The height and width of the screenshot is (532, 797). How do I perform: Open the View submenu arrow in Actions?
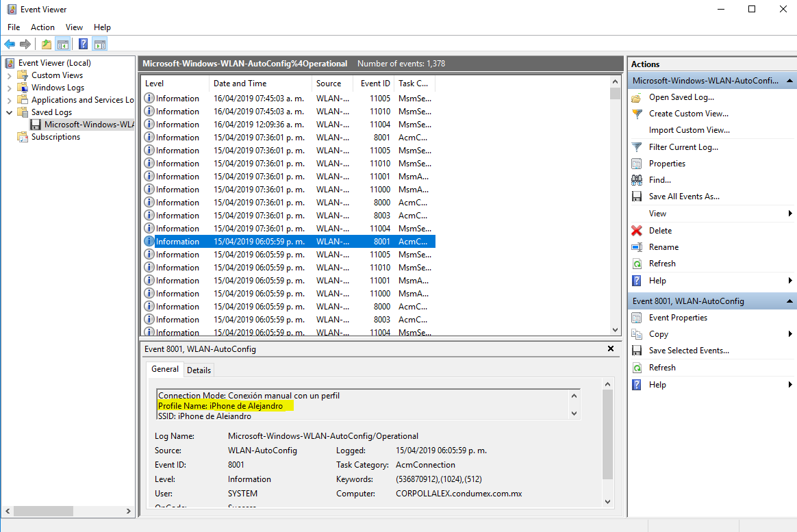click(x=790, y=214)
